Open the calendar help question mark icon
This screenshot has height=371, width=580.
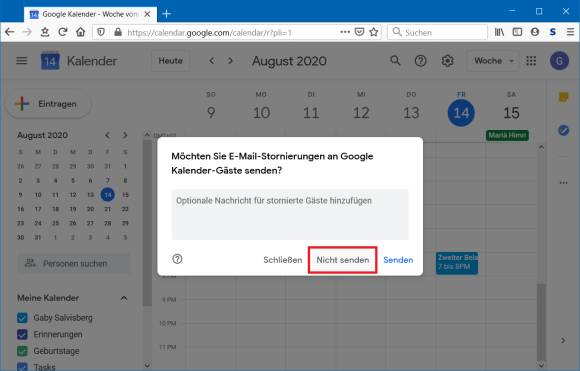coord(421,61)
